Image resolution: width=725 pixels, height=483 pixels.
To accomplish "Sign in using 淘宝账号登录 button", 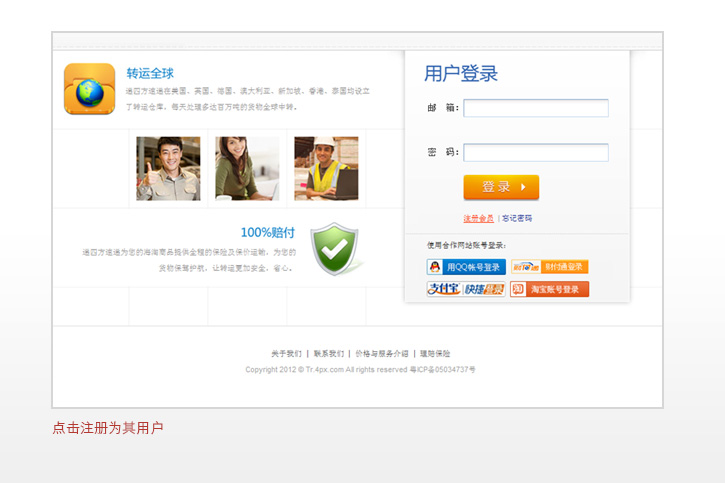I will click(x=549, y=289).
